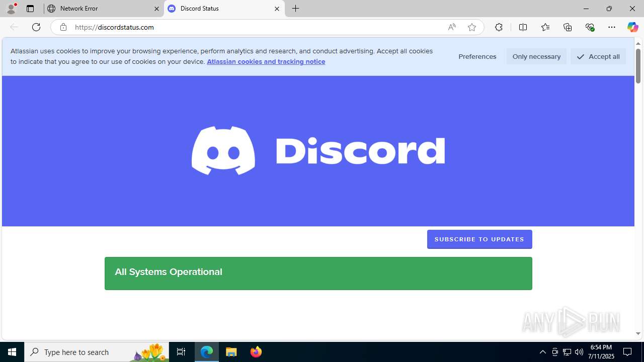
Task: Open Firefox from taskbar
Action: [256, 352]
